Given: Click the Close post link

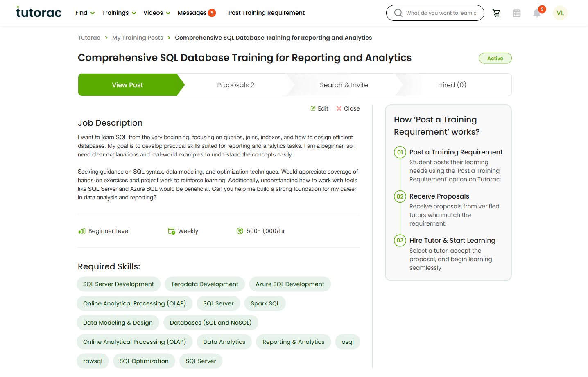Looking at the screenshot, I should 348,108.
